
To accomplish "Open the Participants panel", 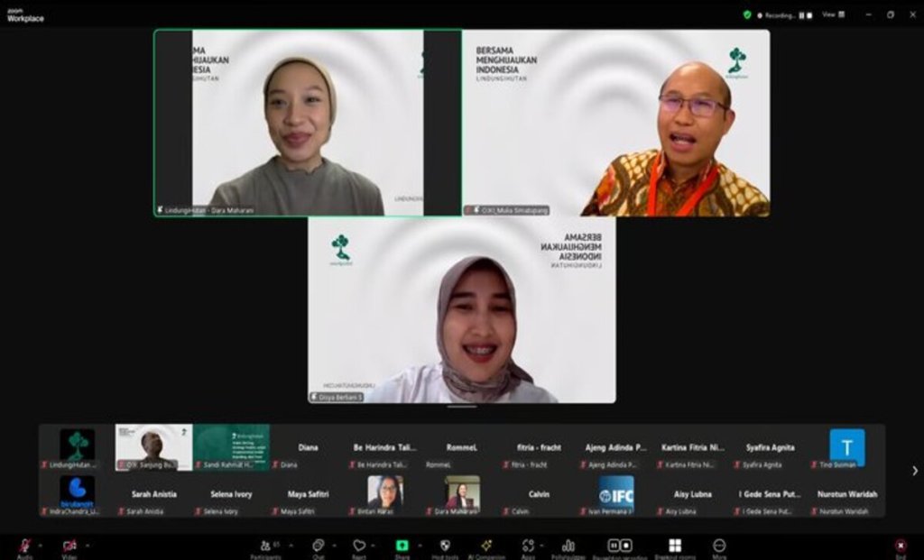I will [x=264, y=546].
